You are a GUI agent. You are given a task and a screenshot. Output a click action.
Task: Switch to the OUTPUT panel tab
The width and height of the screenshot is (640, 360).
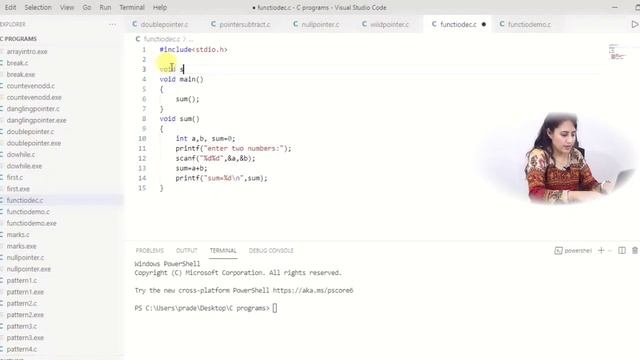click(187, 251)
